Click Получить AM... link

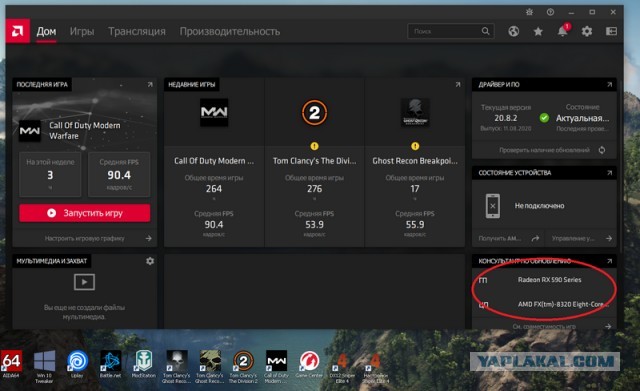tap(500, 238)
